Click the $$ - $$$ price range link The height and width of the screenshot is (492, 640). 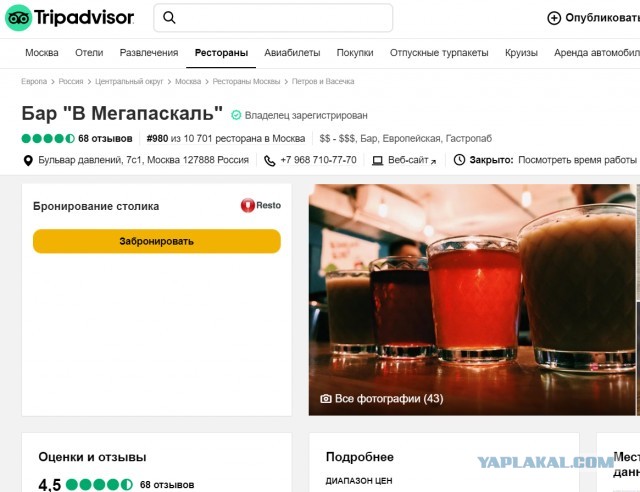pyautogui.click(x=337, y=138)
